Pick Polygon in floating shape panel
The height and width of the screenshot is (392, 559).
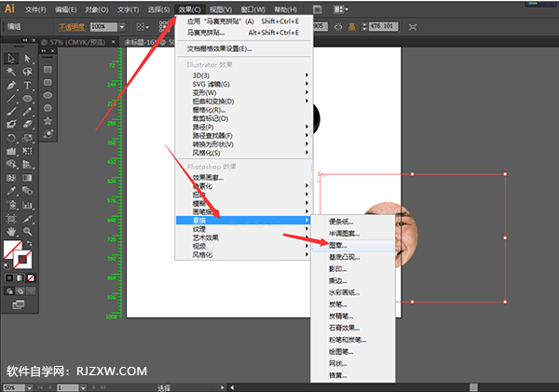[48, 108]
